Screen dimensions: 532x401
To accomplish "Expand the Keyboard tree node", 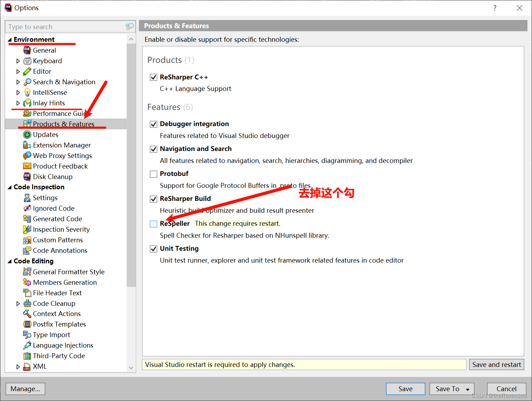I will pyautogui.click(x=18, y=61).
